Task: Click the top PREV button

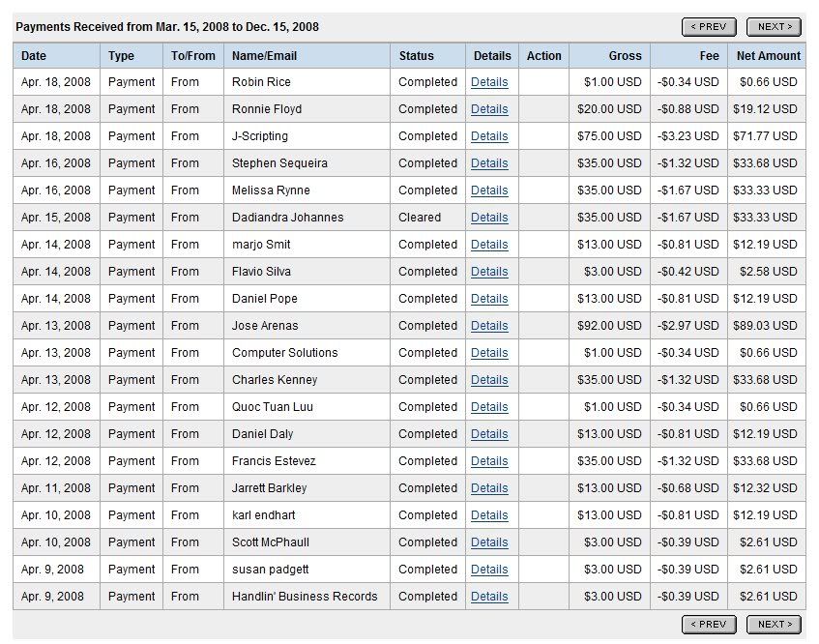Action: 709,27
